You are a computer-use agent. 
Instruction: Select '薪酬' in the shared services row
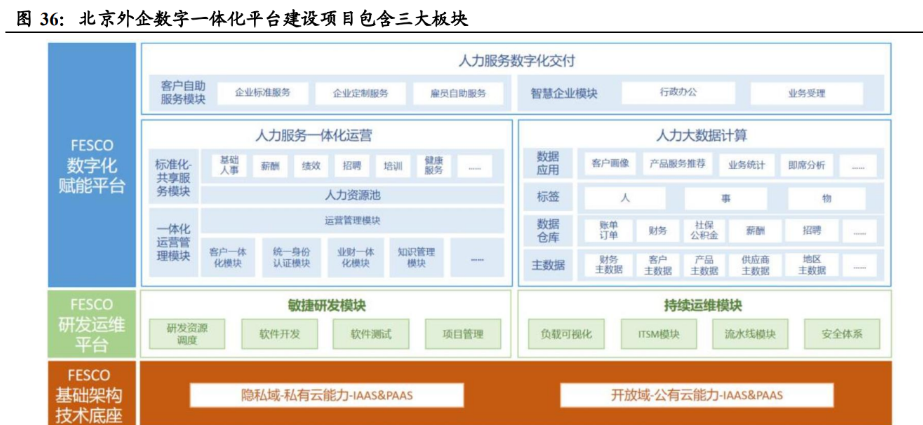(270, 166)
